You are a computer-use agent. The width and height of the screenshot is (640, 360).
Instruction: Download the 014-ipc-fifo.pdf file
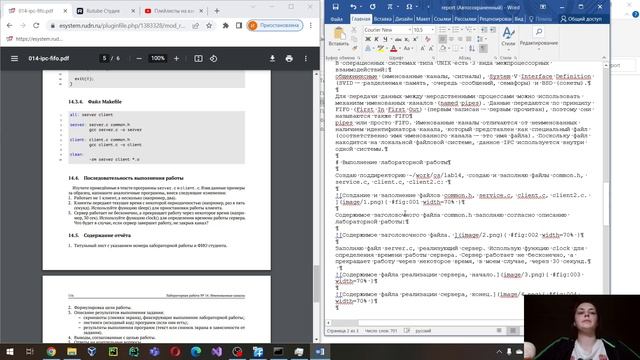(x=272, y=58)
